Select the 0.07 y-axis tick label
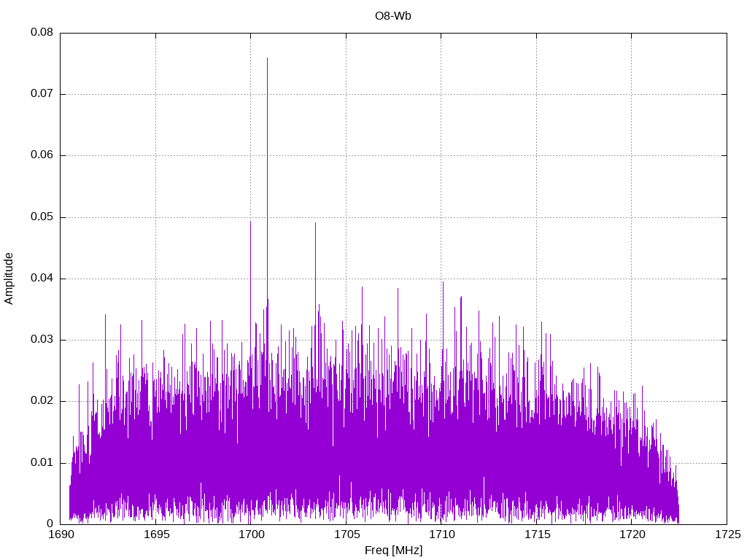This screenshot has height=560, width=747. point(42,94)
